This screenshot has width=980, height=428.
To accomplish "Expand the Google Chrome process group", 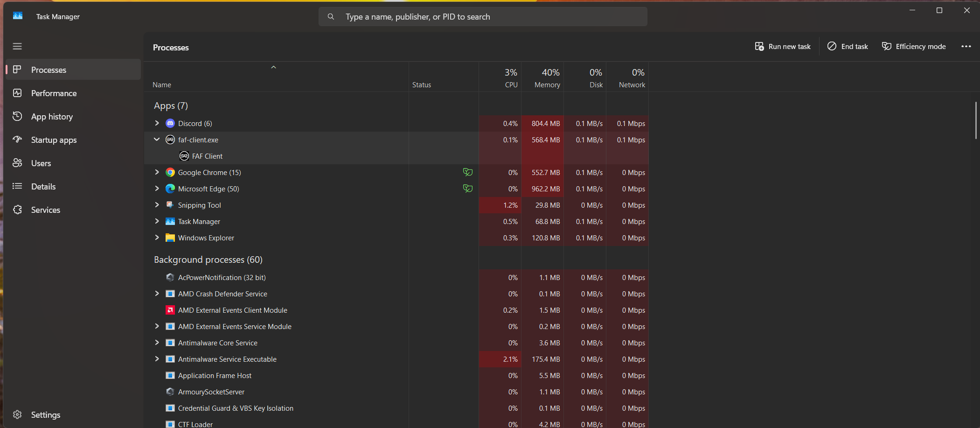I will pos(157,172).
